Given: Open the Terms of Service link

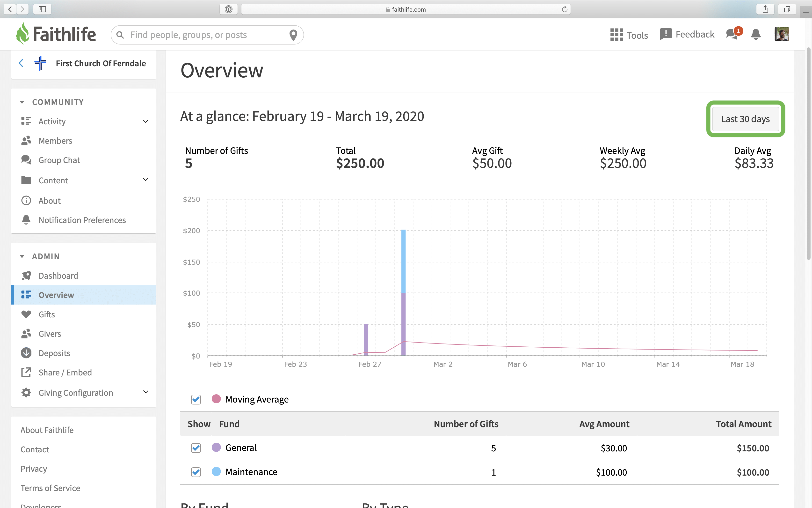Looking at the screenshot, I should tap(50, 488).
